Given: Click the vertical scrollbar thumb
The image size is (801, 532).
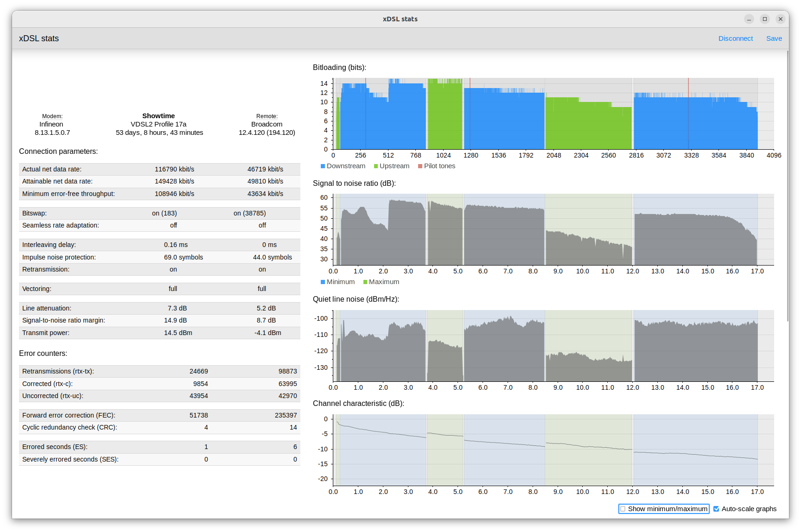Looking at the screenshot, I should pos(788,185).
